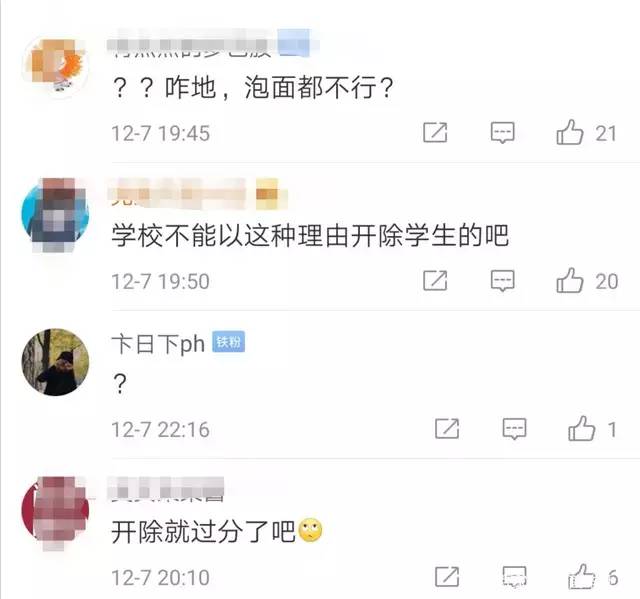The height and width of the screenshot is (599, 640).
Task: Open the first commenter's pixelated avatar
Action: [x=55, y=65]
